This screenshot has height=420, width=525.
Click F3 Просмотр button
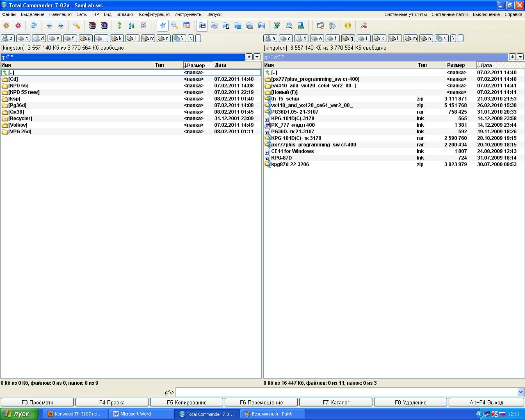[x=37, y=402]
